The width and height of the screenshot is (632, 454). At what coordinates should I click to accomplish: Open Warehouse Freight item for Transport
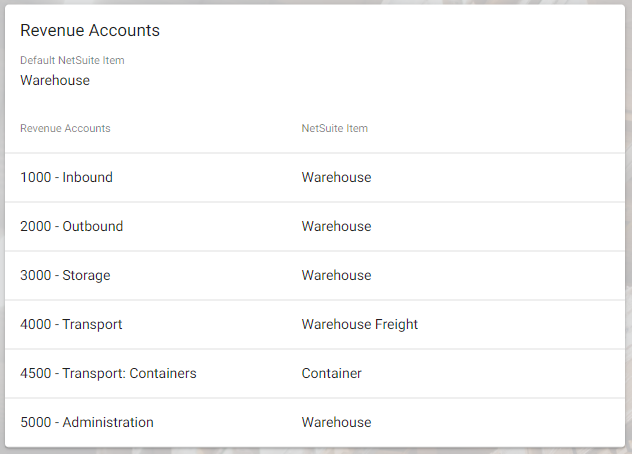click(x=360, y=324)
